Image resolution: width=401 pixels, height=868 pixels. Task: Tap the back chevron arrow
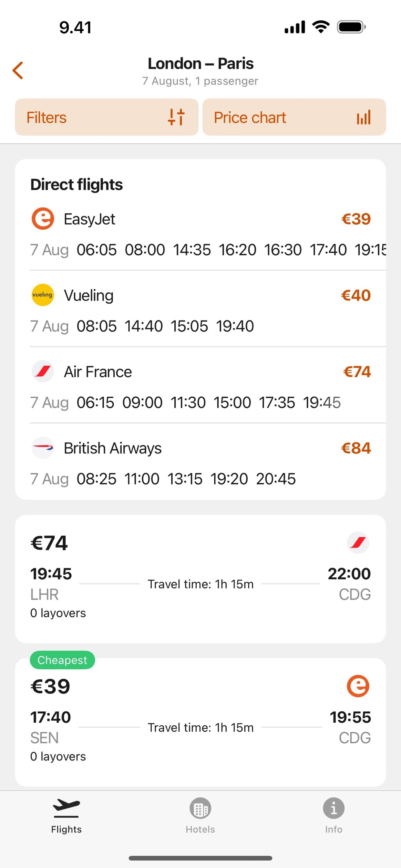click(18, 70)
